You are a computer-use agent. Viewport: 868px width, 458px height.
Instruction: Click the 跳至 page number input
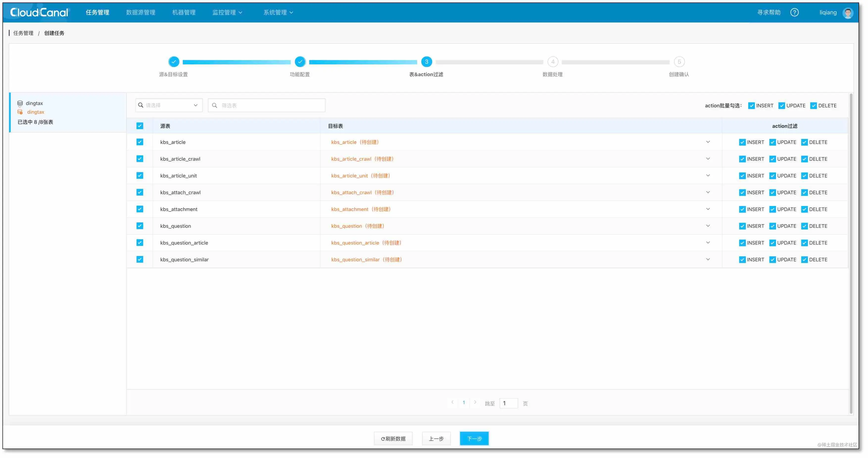point(508,403)
